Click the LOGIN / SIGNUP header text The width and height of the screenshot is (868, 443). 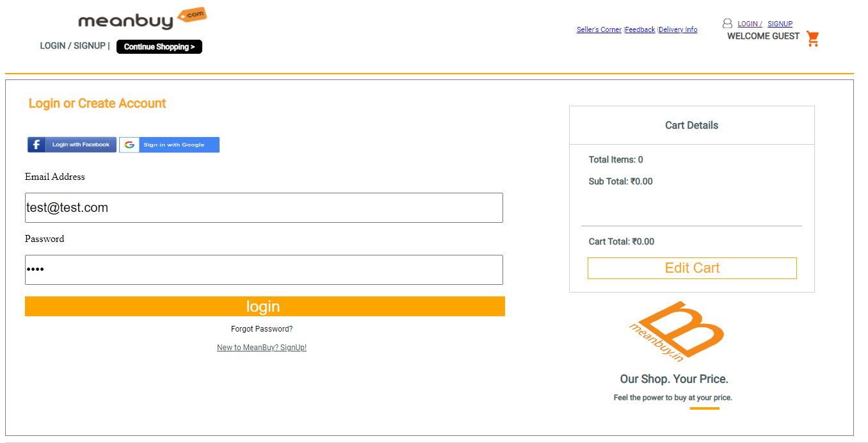coord(72,46)
